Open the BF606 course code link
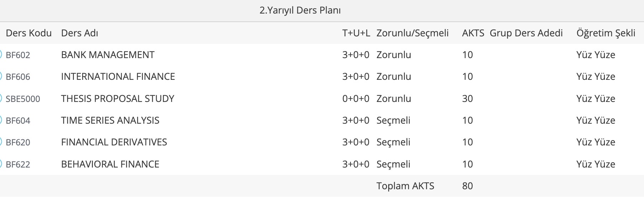The image size is (644, 211). [x=18, y=77]
